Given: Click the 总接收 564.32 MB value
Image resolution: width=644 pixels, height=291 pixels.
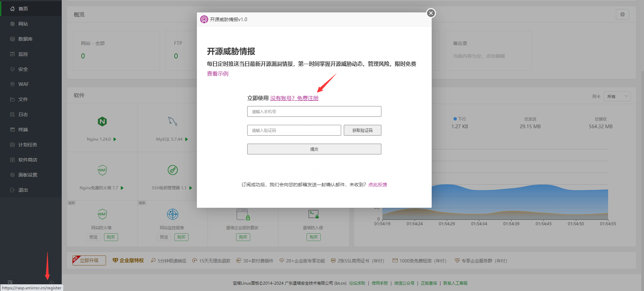Looking at the screenshot, I should pyautogui.click(x=601, y=127).
